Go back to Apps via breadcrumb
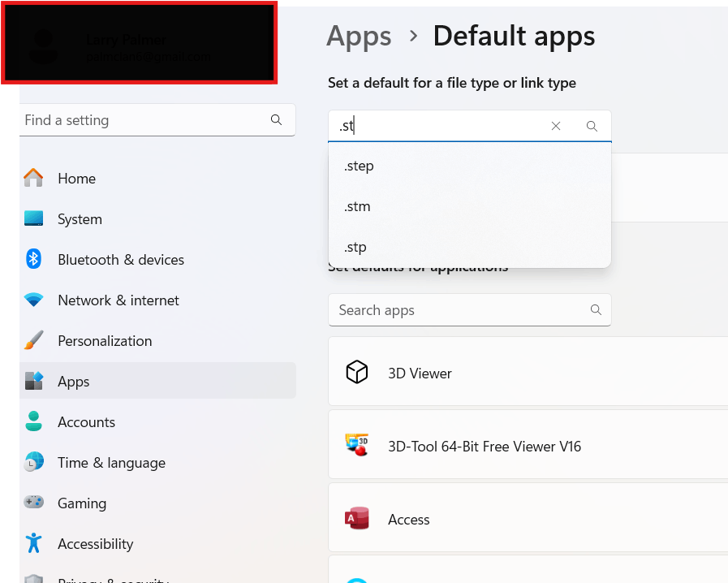Image resolution: width=728 pixels, height=583 pixels. 359,37
